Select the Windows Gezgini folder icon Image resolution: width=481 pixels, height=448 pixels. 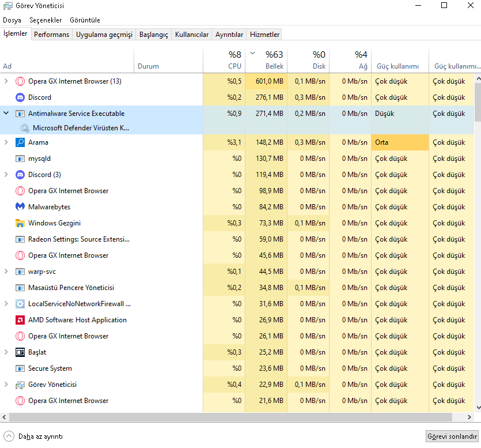(x=20, y=223)
